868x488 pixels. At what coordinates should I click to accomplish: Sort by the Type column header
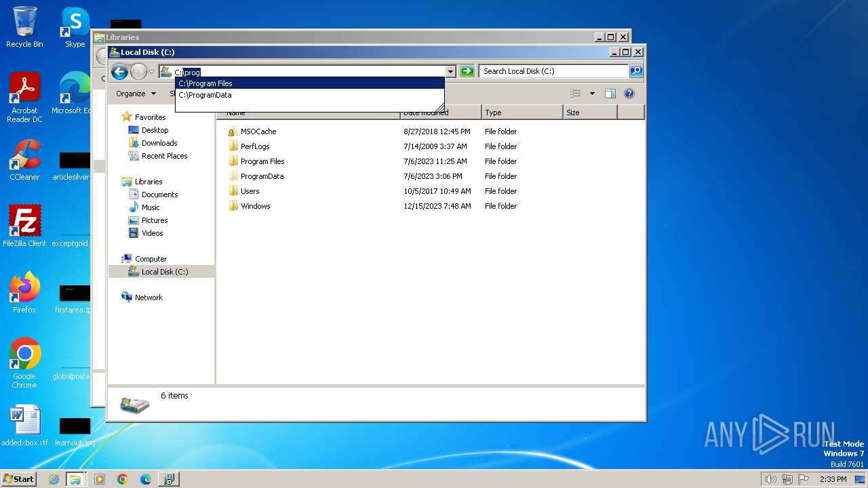522,113
